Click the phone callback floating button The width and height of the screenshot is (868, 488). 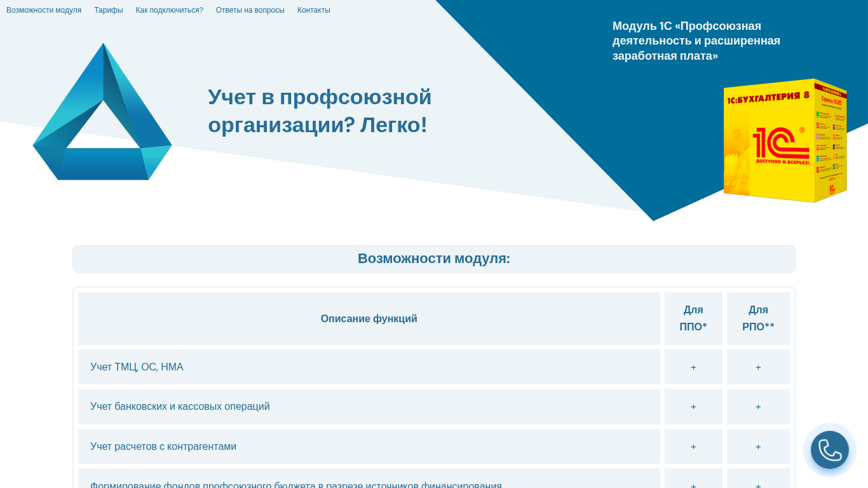(830, 450)
